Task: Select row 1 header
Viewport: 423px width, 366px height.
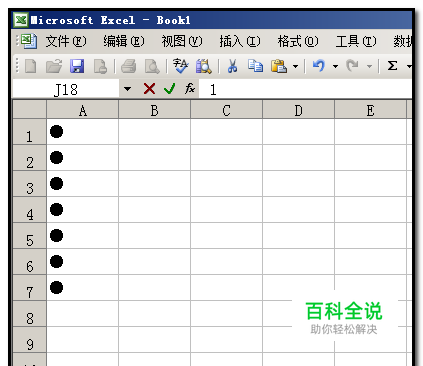Action: click(29, 132)
